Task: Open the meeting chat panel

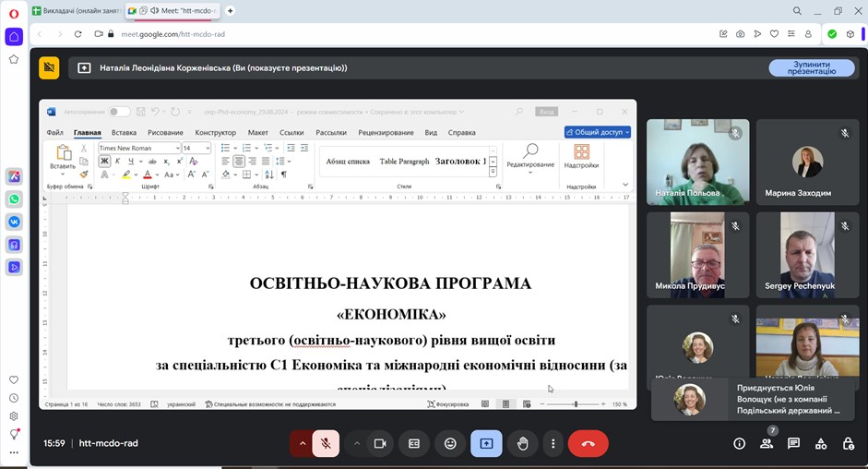Action: tap(793, 443)
